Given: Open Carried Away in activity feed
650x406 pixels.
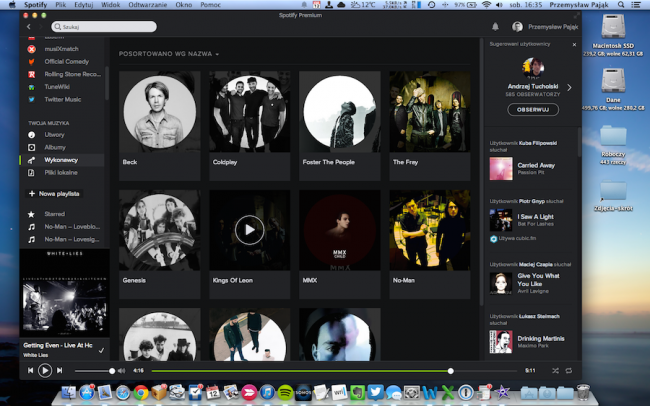Looking at the screenshot, I should click(x=536, y=165).
